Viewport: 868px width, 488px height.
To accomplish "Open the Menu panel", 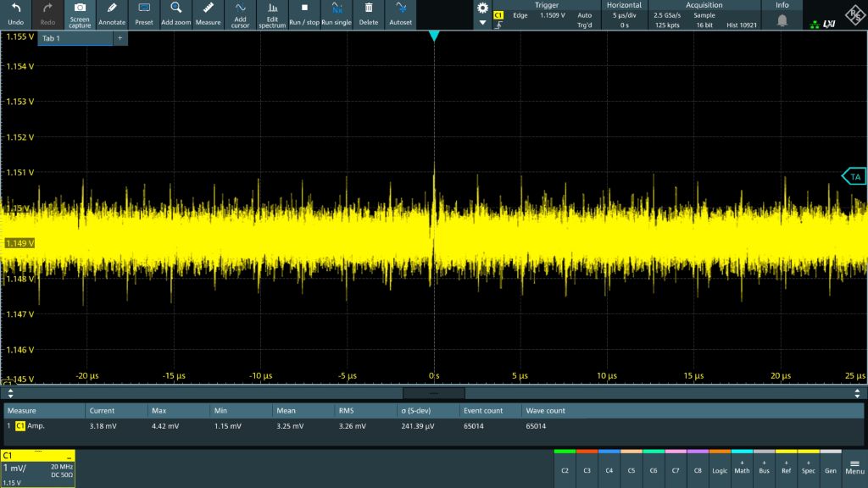I will [x=853, y=467].
